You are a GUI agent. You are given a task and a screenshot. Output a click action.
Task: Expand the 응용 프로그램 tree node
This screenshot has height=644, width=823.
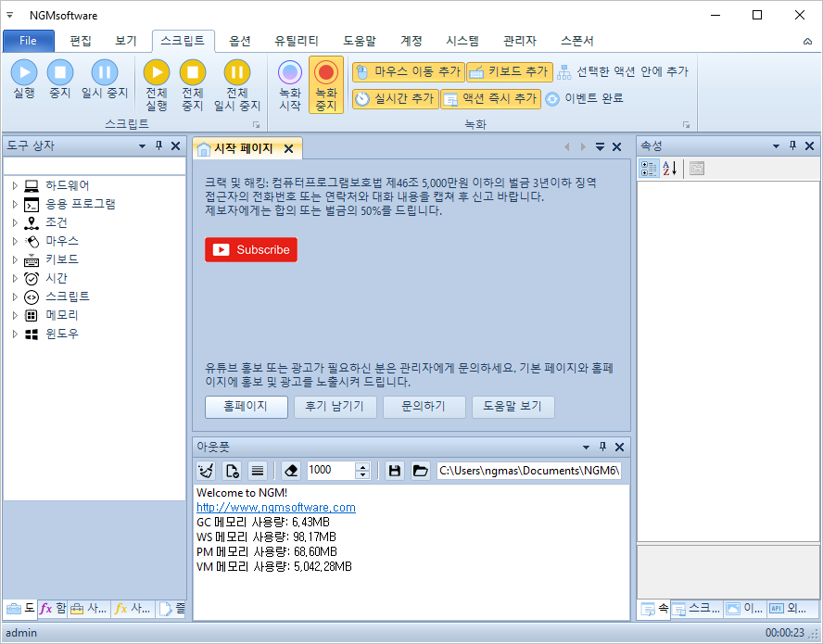click(x=15, y=204)
